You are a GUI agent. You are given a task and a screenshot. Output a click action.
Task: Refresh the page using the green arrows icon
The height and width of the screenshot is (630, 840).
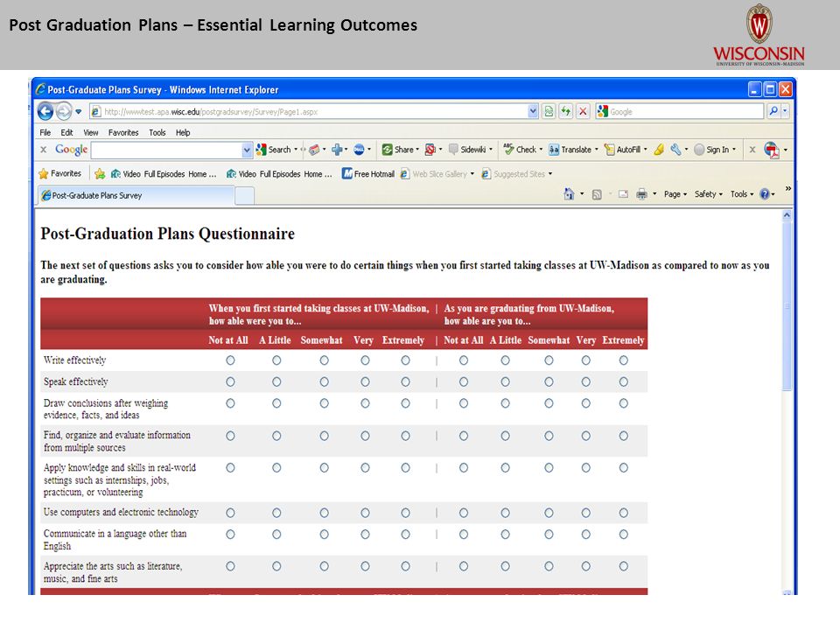(x=566, y=111)
